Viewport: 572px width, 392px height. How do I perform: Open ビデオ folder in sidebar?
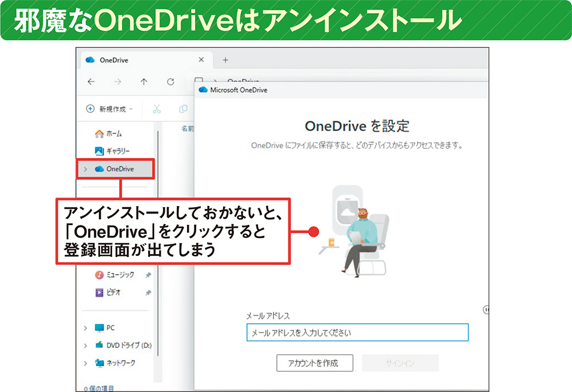click(x=108, y=292)
